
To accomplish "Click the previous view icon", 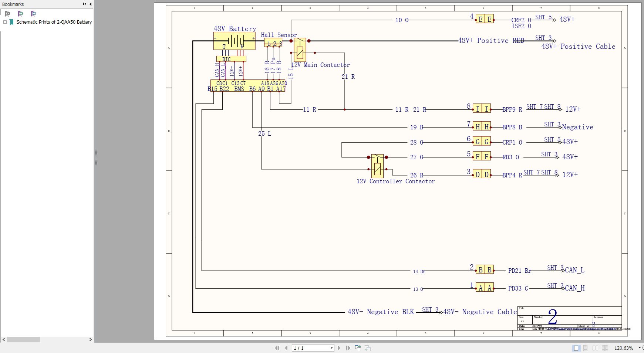I will tap(358, 348).
